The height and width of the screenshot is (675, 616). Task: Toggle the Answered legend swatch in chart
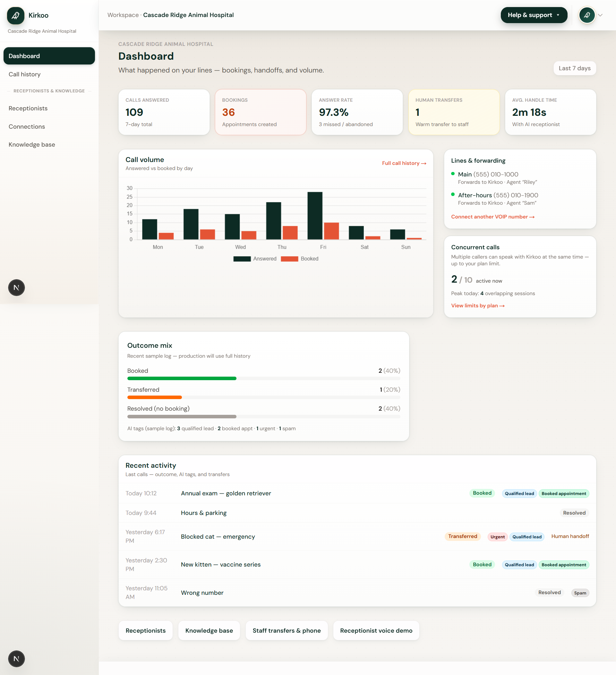tap(242, 259)
